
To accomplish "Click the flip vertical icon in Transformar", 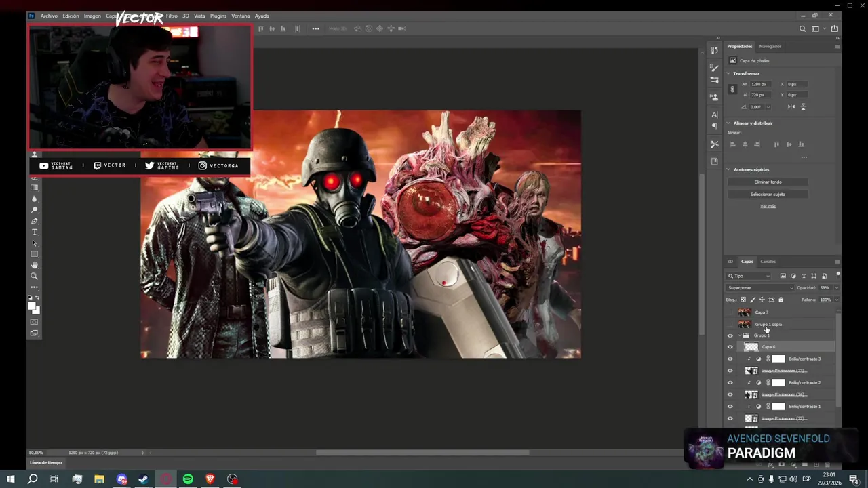I will 804,107.
